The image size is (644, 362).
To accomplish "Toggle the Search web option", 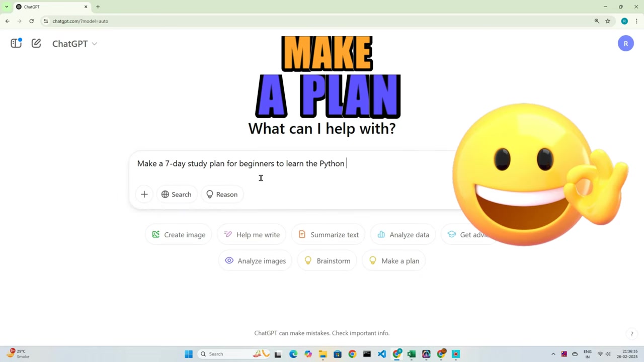I will [176, 195].
